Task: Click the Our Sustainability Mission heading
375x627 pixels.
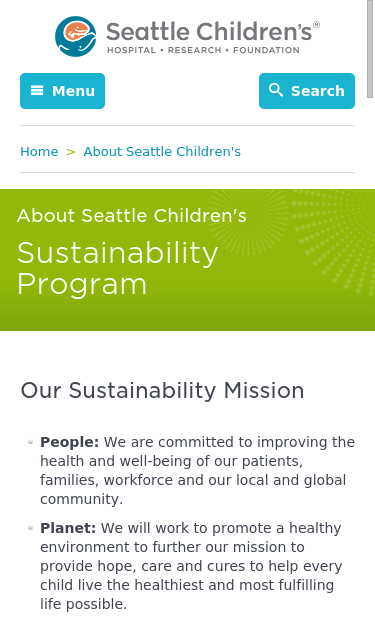Action: [x=162, y=390]
